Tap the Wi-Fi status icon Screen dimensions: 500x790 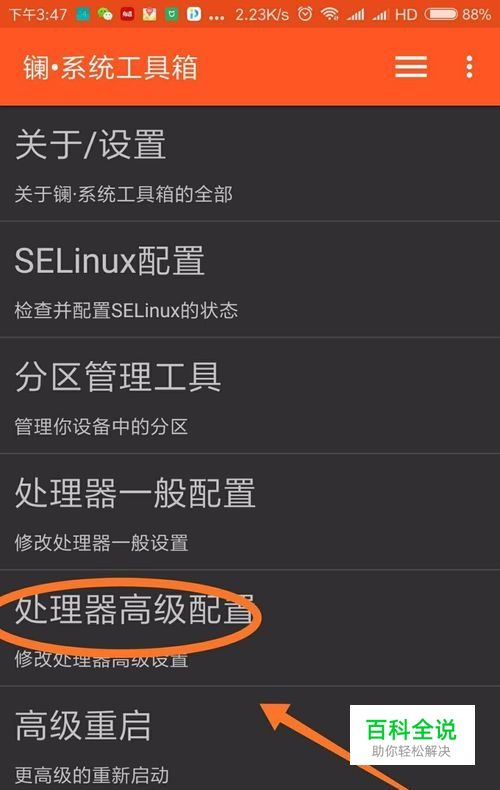click(x=330, y=14)
